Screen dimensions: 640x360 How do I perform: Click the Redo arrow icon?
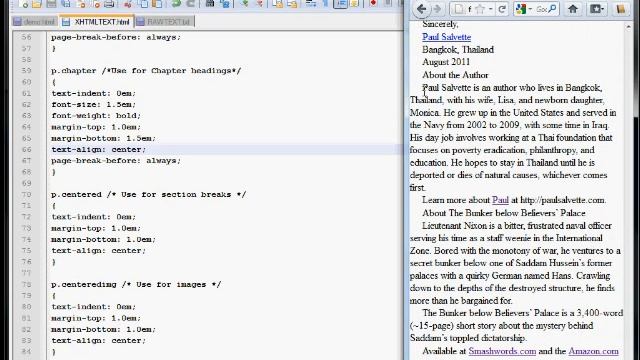[x=190, y=4]
